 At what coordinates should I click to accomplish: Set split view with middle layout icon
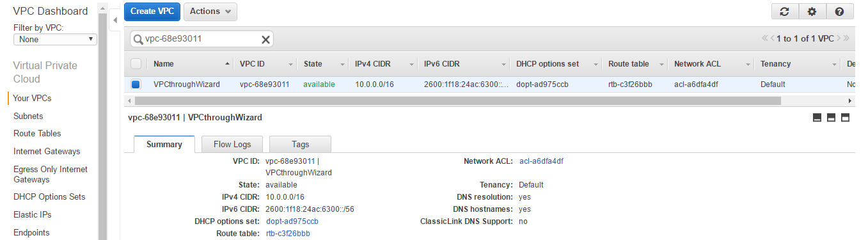click(x=831, y=118)
